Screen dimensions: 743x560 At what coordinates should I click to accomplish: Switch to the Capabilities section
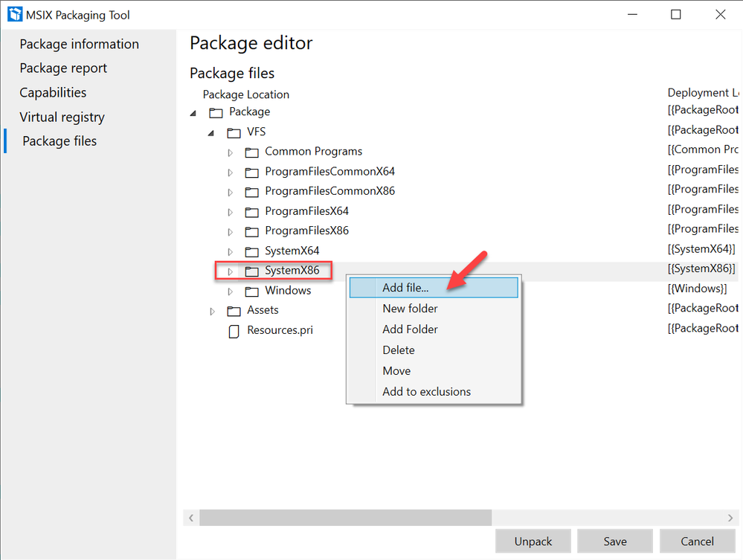pyautogui.click(x=53, y=92)
